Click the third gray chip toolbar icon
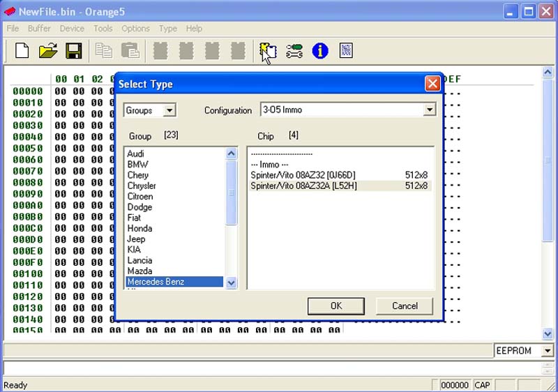Viewport: 558px width, 392px height. tap(212, 50)
